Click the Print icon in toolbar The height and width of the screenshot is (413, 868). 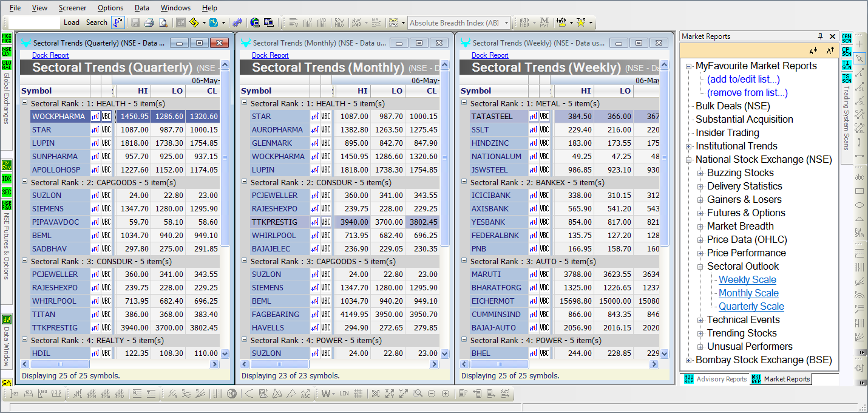tap(149, 22)
